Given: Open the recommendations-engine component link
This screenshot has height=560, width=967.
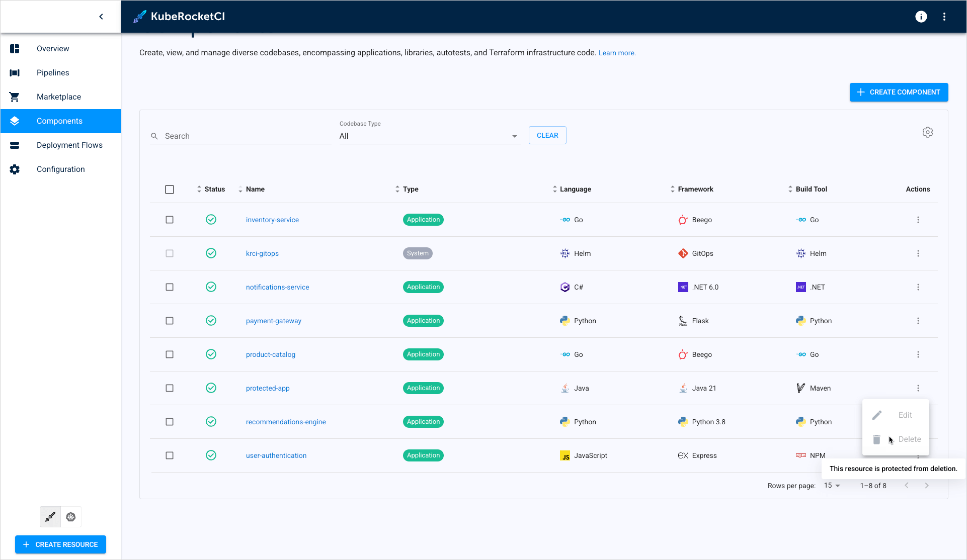Looking at the screenshot, I should click(x=286, y=422).
